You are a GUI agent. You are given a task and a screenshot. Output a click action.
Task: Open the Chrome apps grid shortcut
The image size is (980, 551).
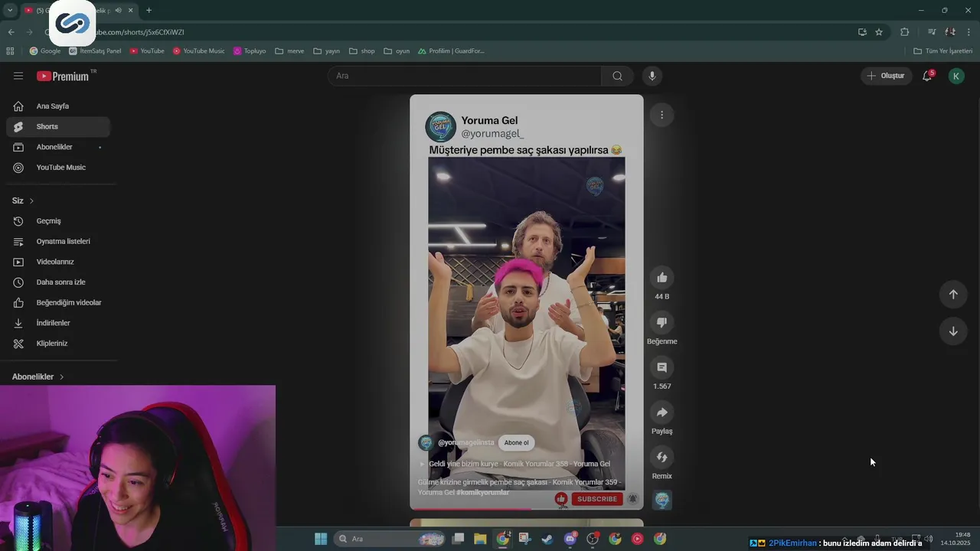pos(10,51)
